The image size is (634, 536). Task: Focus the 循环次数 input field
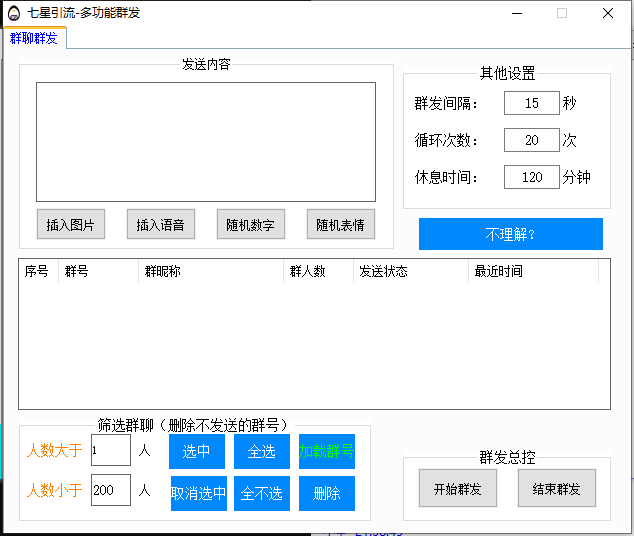click(x=532, y=140)
